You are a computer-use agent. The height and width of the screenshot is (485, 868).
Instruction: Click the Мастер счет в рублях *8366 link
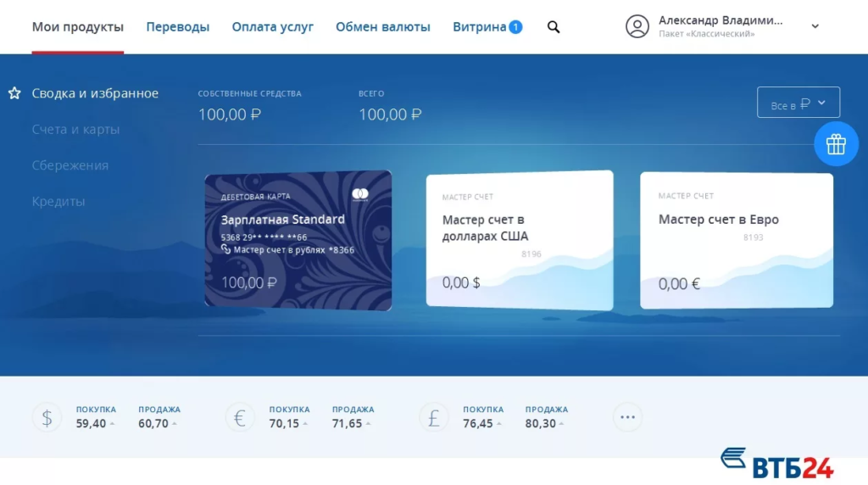click(294, 249)
